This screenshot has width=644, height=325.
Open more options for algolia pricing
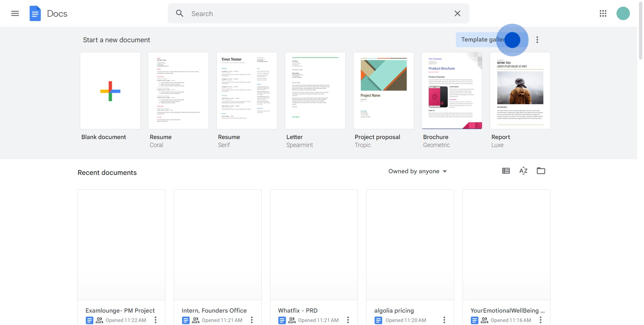(x=444, y=320)
